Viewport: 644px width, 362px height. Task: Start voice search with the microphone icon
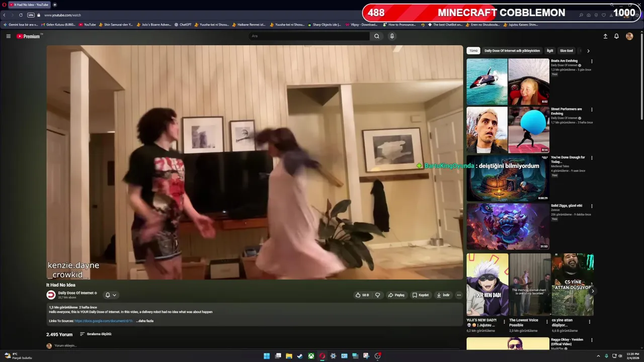(392, 36)
